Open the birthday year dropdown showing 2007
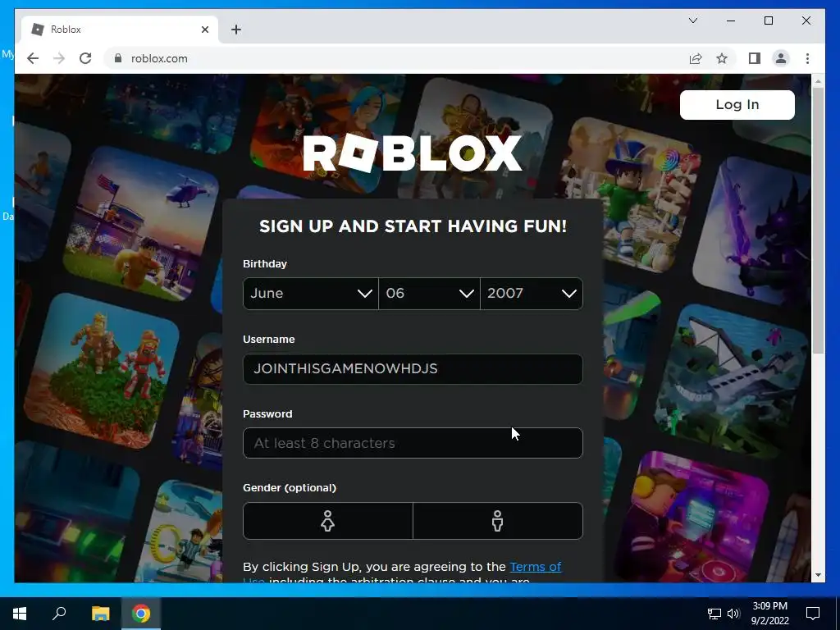The width and height of the screenshot is (840, 630). pyautogui.click(x=532, y=294)
